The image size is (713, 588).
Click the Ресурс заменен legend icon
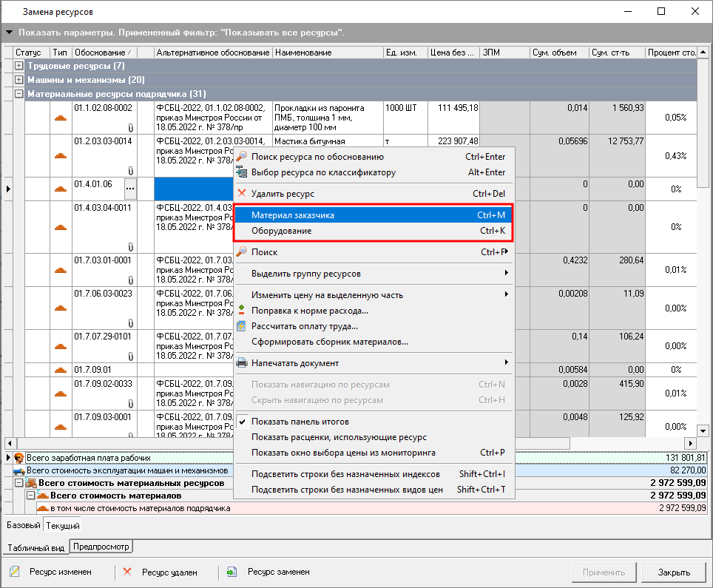click(x=232, y=572)
